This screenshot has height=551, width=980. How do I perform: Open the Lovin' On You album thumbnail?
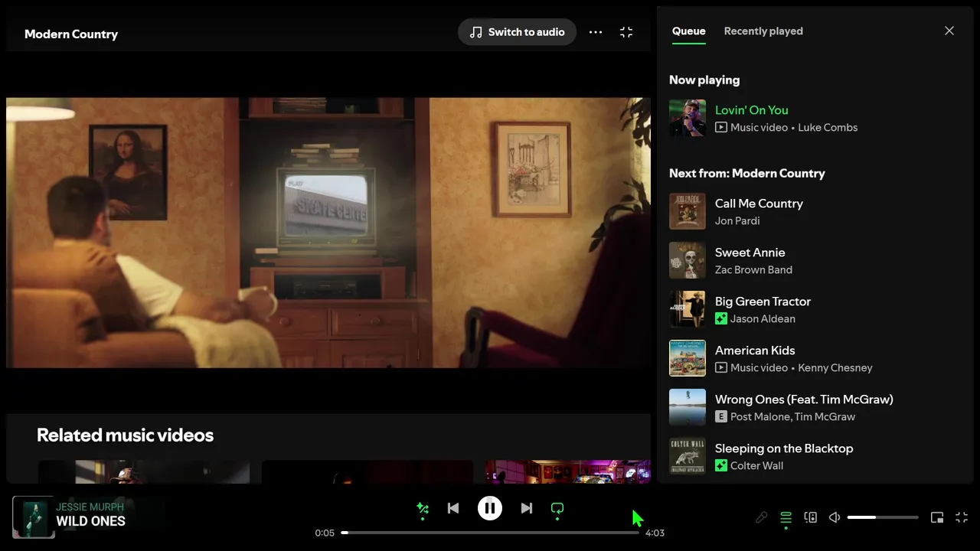[x=688, y=118]
